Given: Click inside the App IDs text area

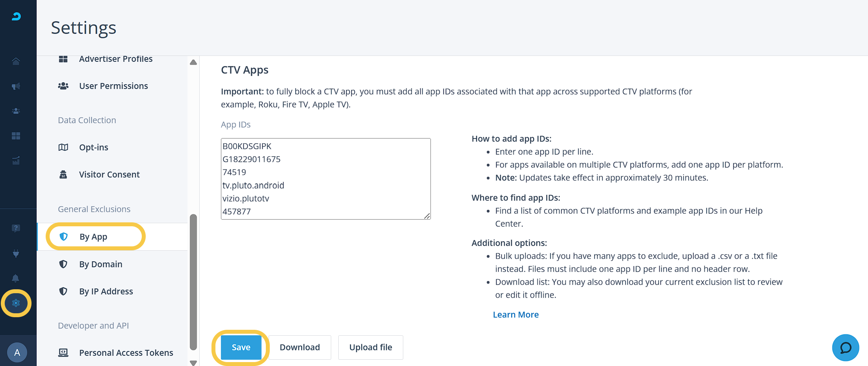Looking at the screenshot, I should pyautogui.click(x=325, y=179).
